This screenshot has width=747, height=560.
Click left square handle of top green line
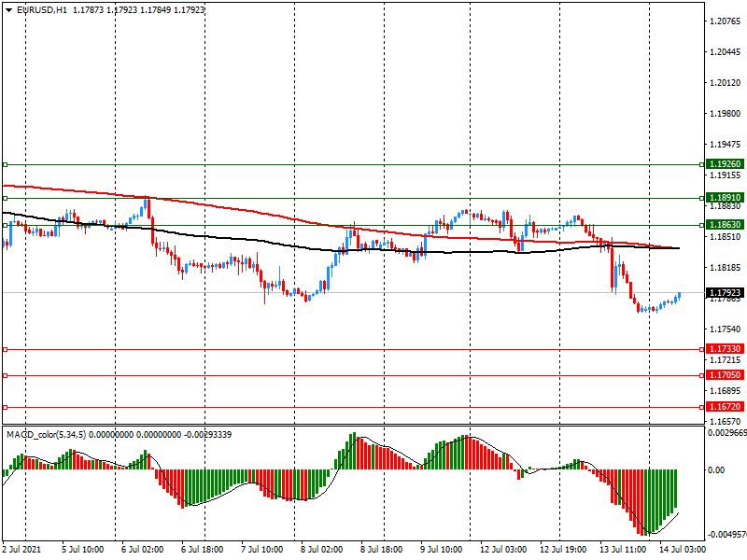6,164
